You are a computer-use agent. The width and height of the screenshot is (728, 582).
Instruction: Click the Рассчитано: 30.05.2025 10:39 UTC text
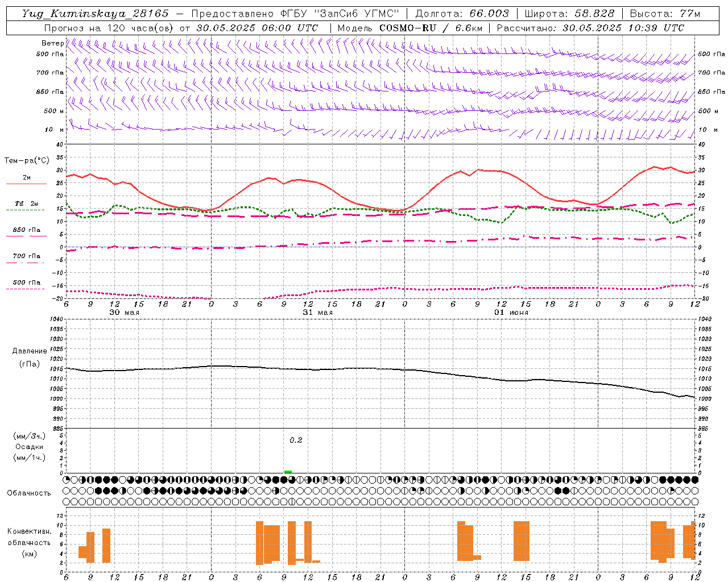click(x=590, y=28)
